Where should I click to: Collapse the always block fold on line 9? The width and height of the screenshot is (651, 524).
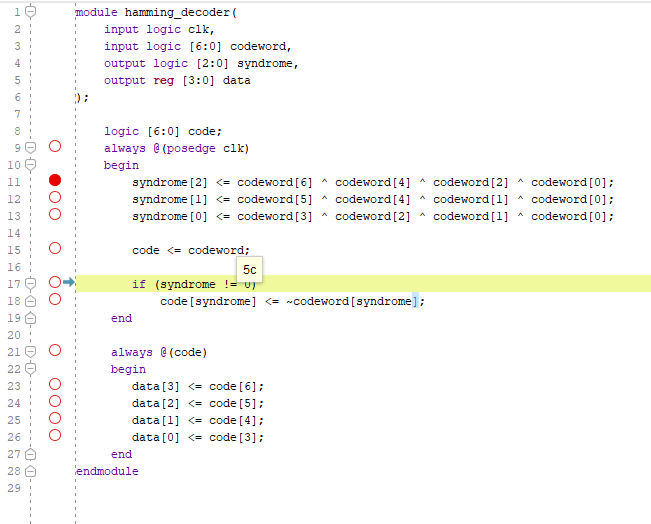coord(30,148)
